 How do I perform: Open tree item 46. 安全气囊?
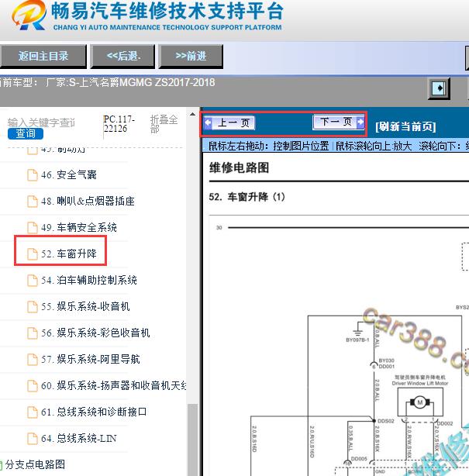point(69,175)
